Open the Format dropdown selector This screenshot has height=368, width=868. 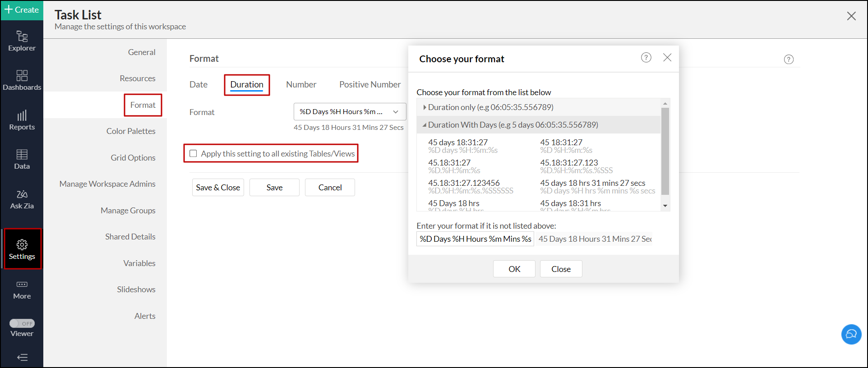[350, 112]
